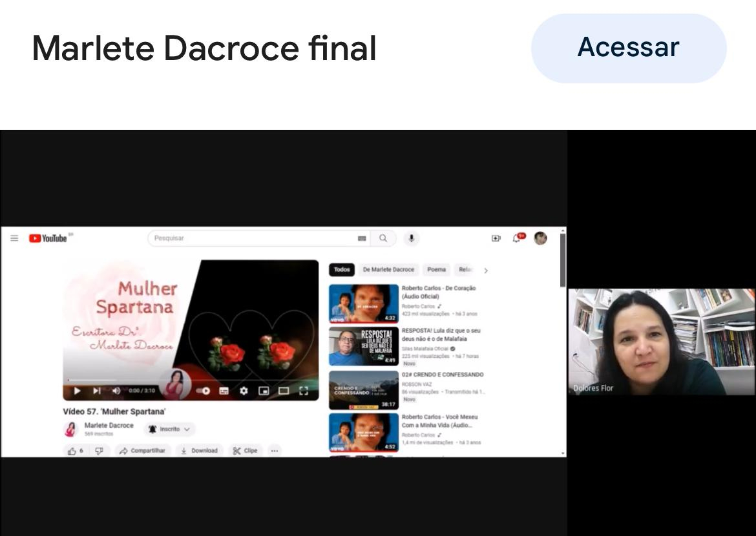Toggle the autoplay switch
The width and height of the screenshot is (756, 536).
(x=204, y=391)
